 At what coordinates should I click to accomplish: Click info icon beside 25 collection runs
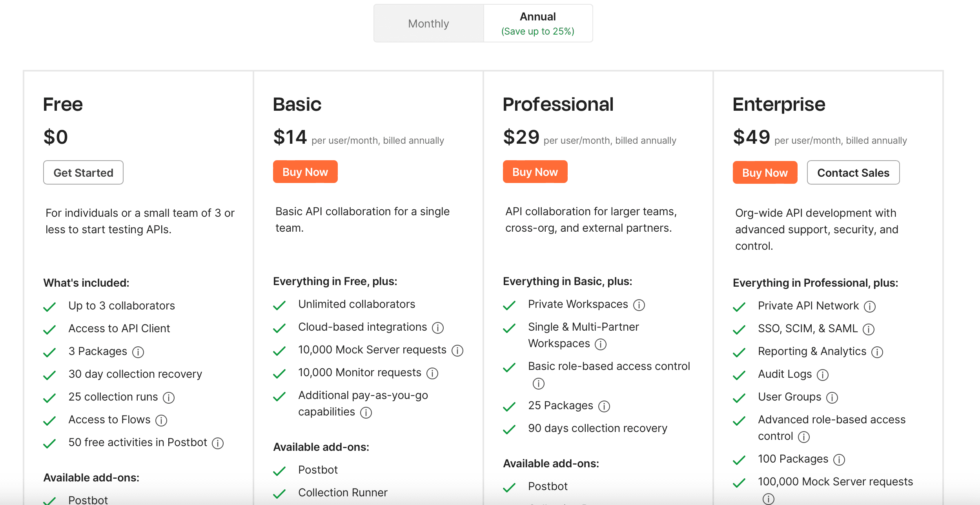(x=169, y=397)
